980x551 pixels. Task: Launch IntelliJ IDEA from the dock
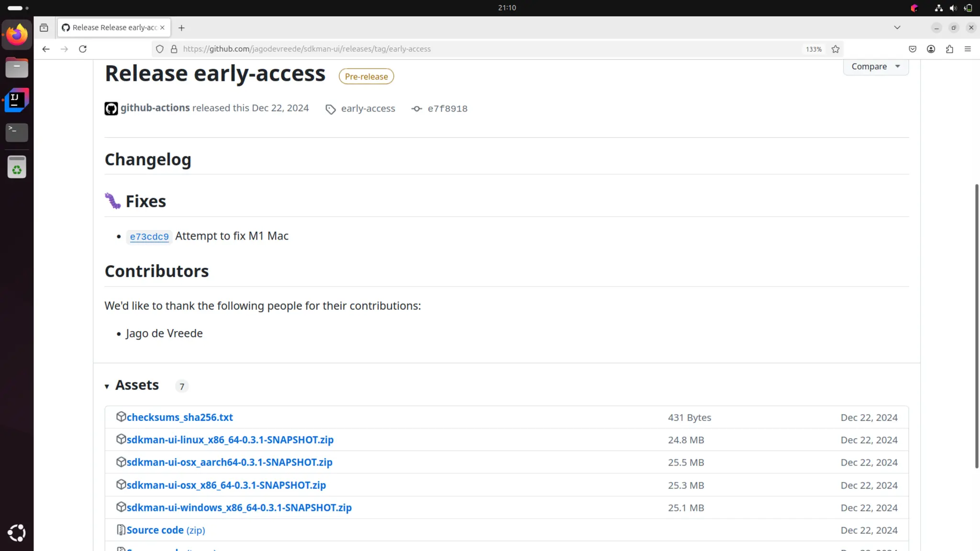click(17, 99)
